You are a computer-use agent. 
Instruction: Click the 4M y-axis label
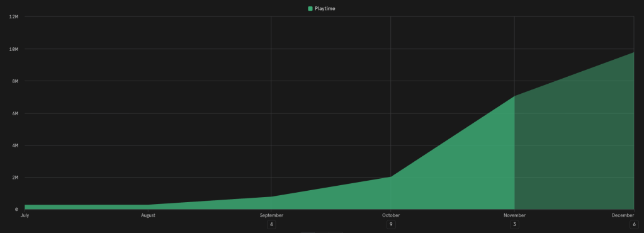coord(15,145)
